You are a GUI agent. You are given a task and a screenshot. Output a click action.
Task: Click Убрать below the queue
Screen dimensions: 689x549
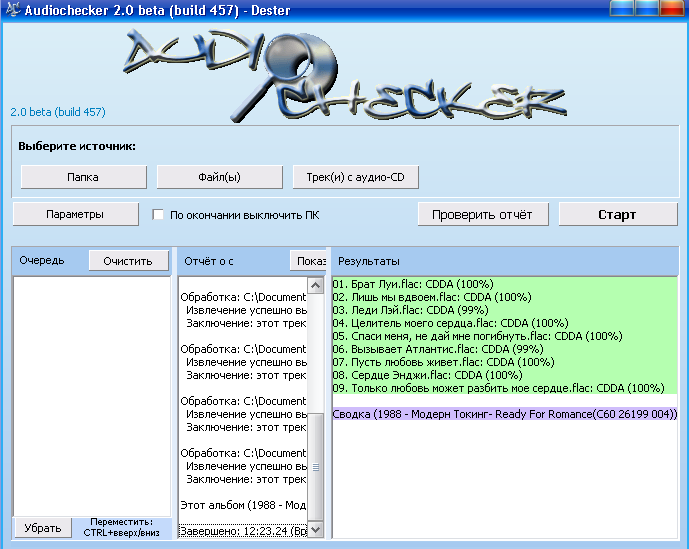43,528
